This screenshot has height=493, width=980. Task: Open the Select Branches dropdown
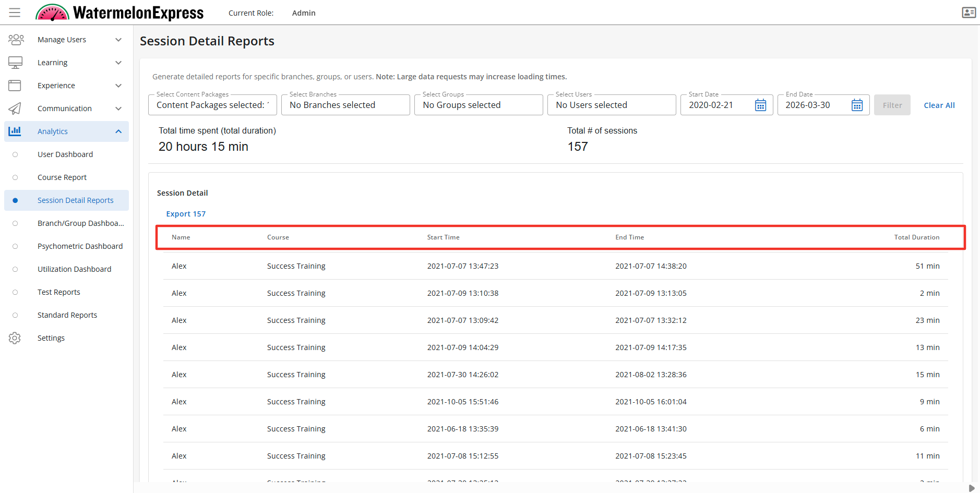345,105
